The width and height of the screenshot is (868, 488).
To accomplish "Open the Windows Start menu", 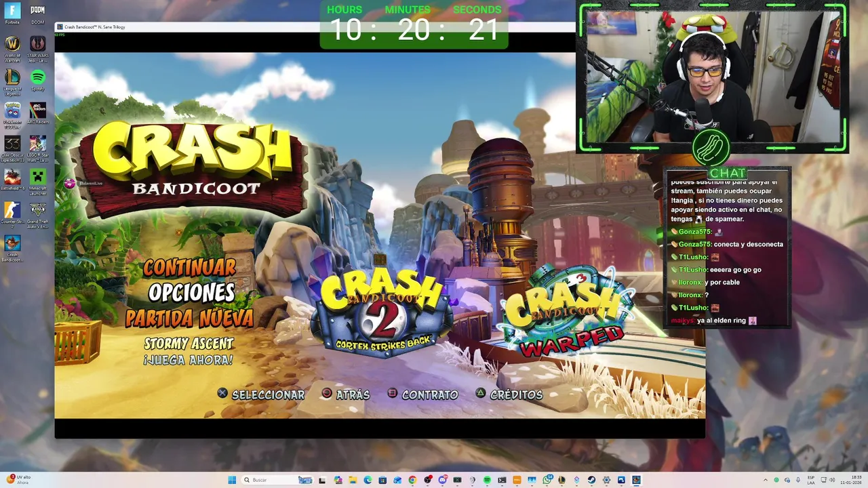I will coord(231,480).
